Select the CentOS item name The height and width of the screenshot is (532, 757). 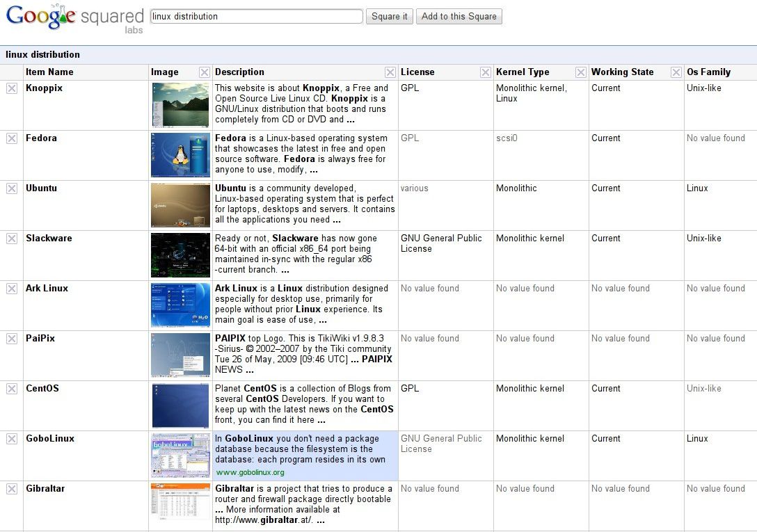click(42, 388)
